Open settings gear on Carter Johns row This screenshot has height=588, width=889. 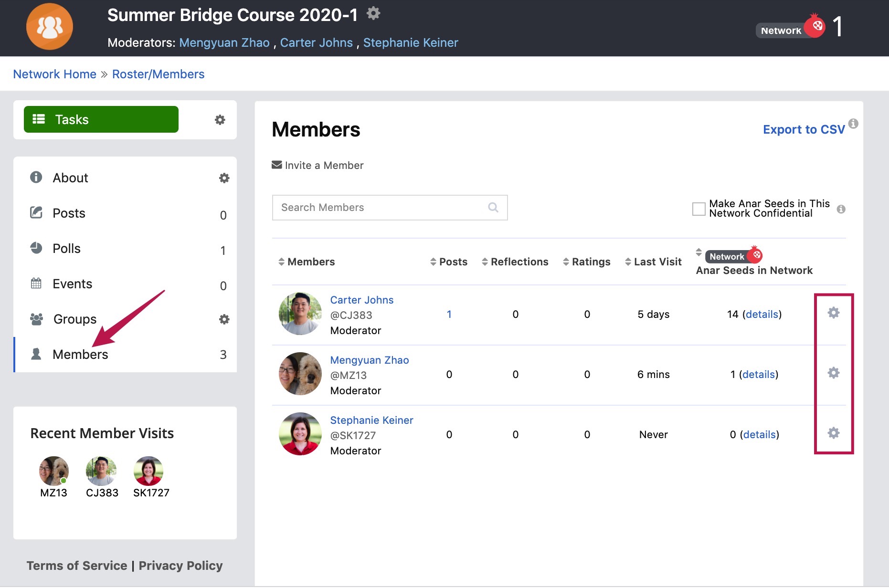click(x=834, y=314)
